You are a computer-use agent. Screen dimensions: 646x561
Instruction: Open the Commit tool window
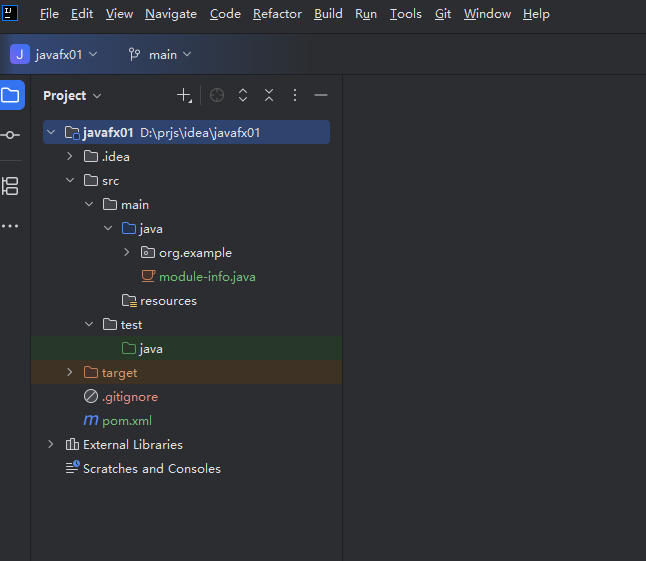click(x=11, y=135)
